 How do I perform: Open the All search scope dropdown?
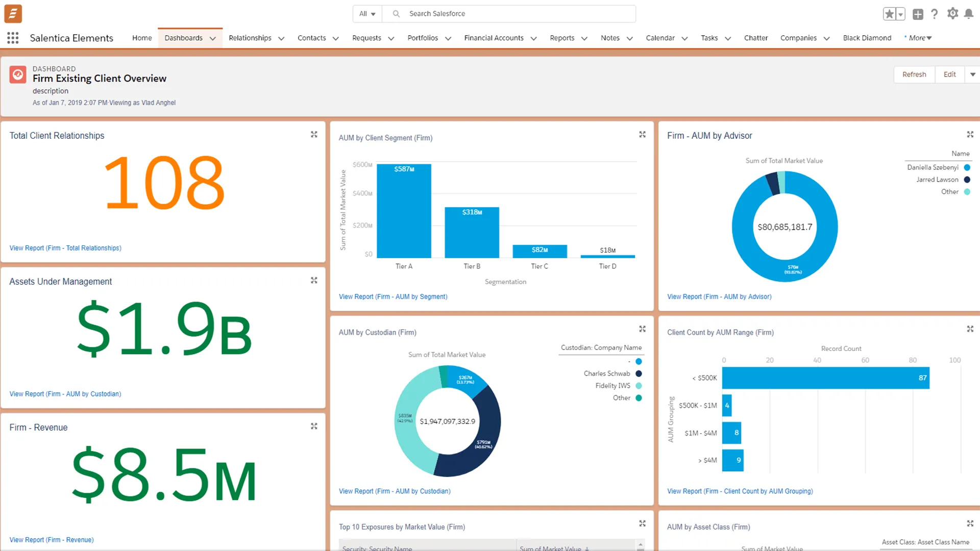[x=367, y=14]
